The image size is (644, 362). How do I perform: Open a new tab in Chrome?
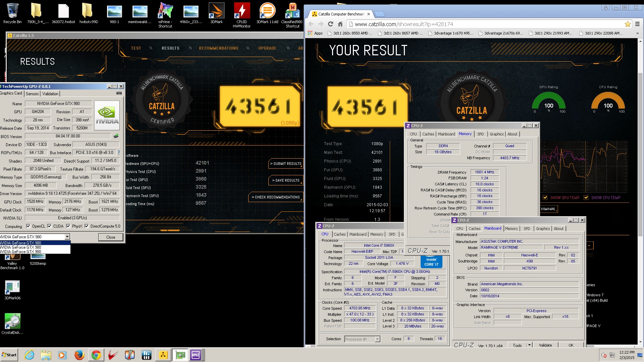(x=379, y=14)
